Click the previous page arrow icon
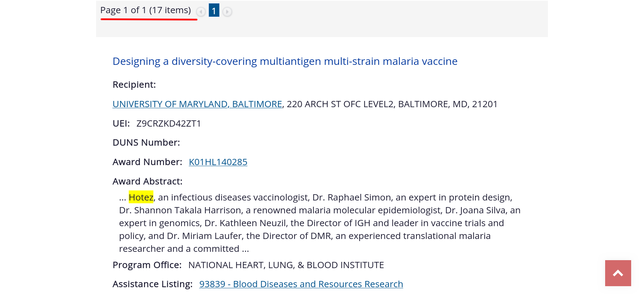The image size is (644, 299). (201, 12)
